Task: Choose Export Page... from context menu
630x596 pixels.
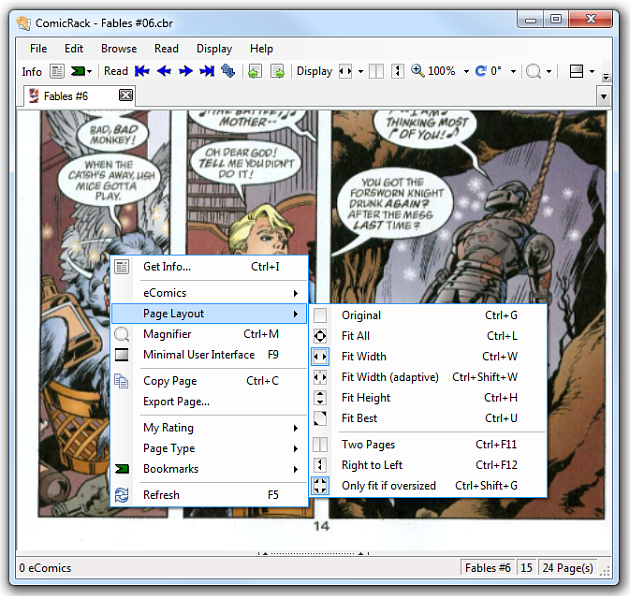Action: (209, 401)
